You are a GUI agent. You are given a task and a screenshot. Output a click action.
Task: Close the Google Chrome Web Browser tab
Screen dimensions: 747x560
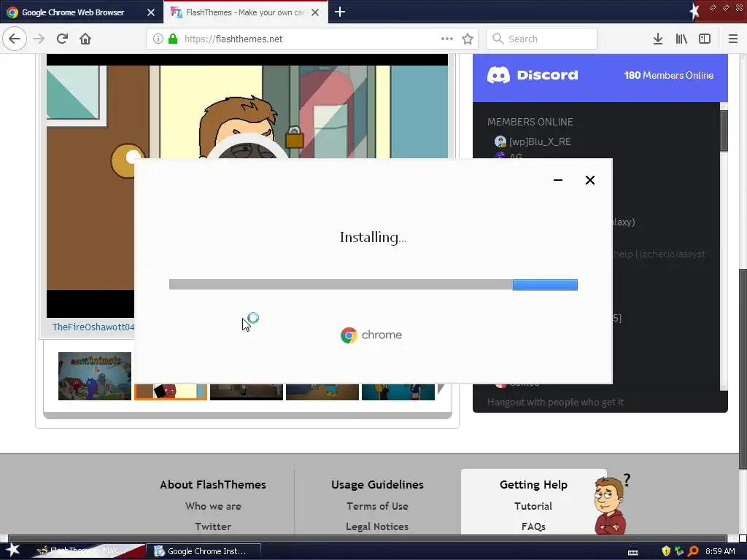pos(151,12)
